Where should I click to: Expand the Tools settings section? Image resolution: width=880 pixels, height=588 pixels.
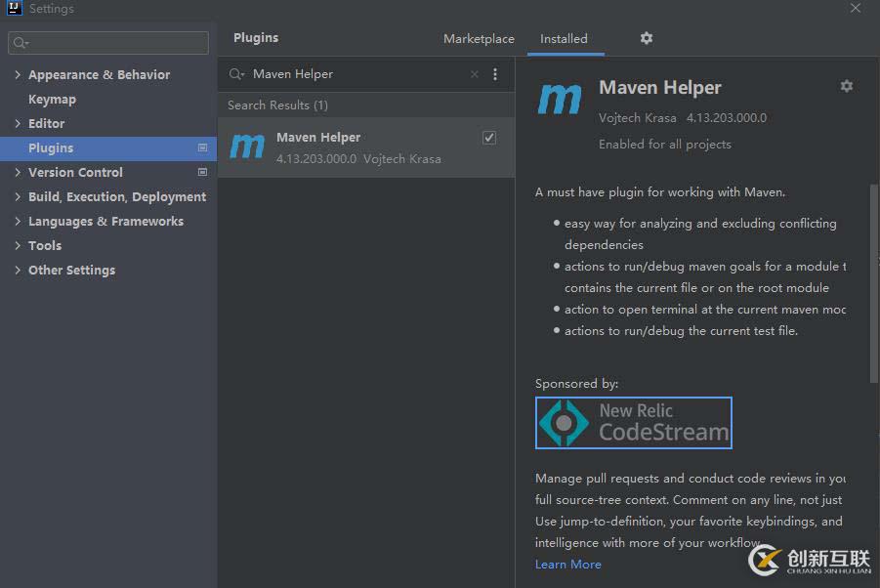[18, 245]
